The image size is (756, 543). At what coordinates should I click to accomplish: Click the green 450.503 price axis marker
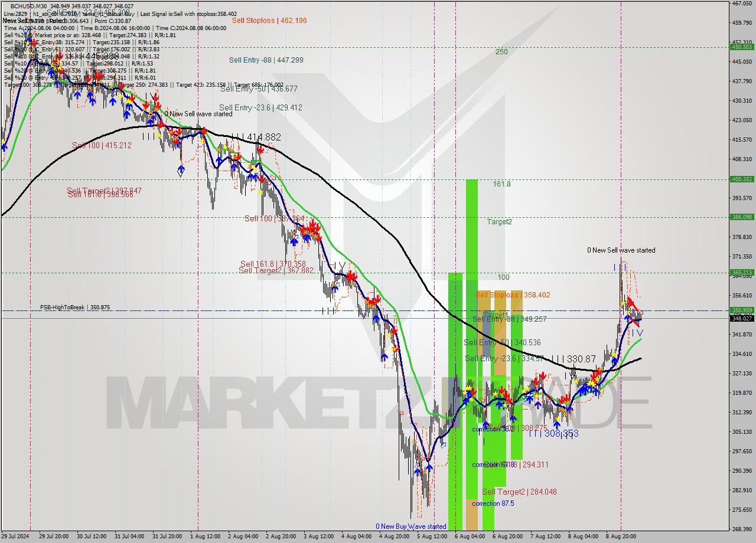pyautogui.click(x=742, y=47)
